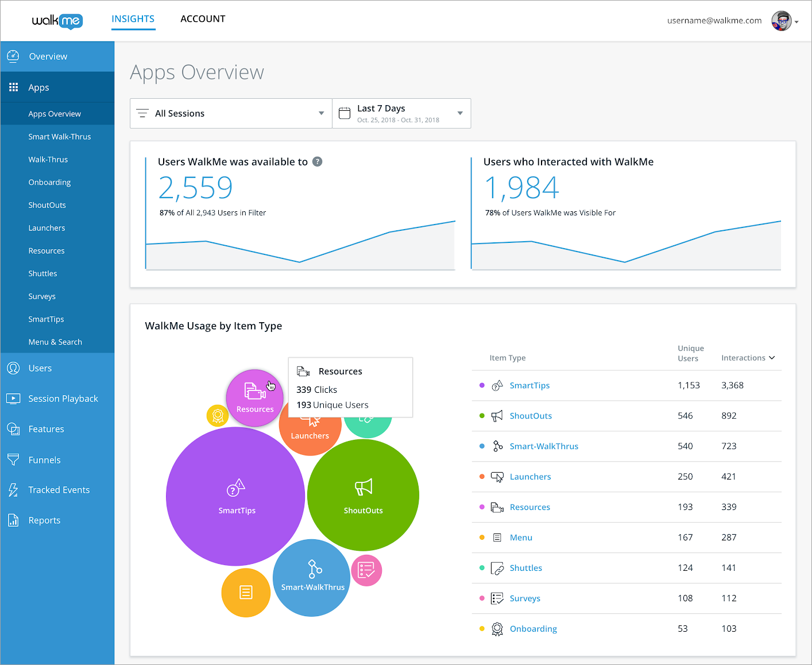
Task: Open the Surveys link in the table
Action: [525, 598]
